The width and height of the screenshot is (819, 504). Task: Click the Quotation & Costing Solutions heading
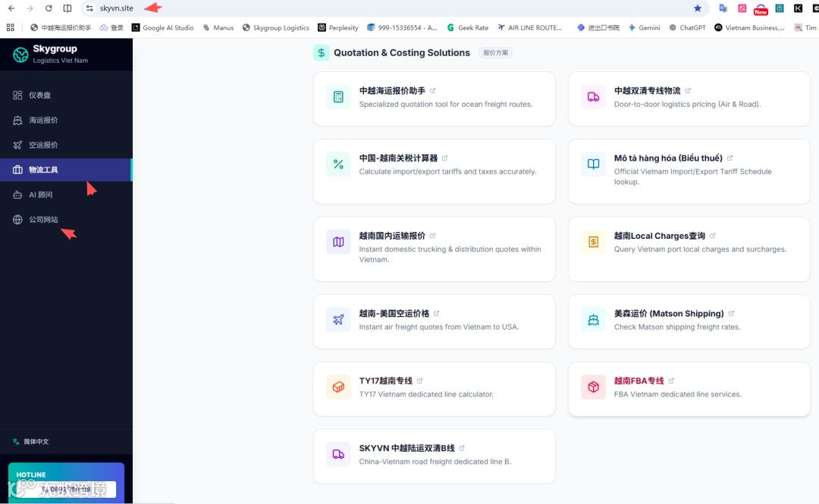tap(402, 53)
